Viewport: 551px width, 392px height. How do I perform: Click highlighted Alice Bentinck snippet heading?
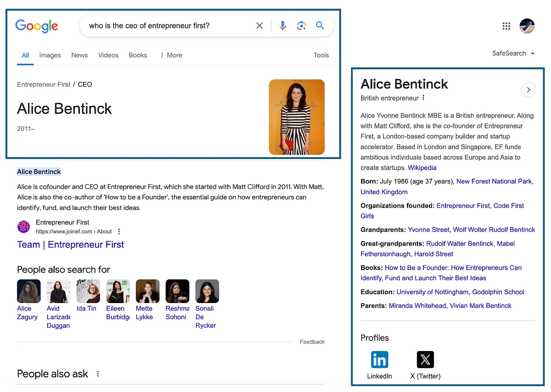click(39, 172)
